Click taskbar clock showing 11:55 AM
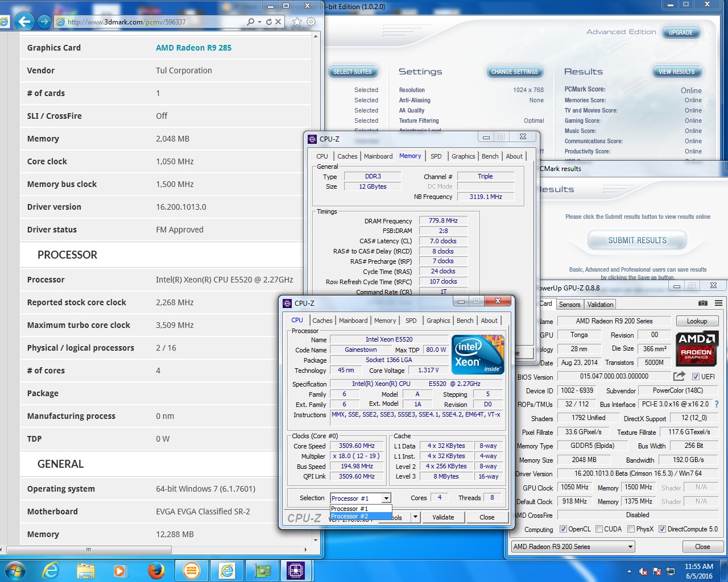The width and height of the screenshot is (728, 582). pyautogui.click(x=698, y=567)
